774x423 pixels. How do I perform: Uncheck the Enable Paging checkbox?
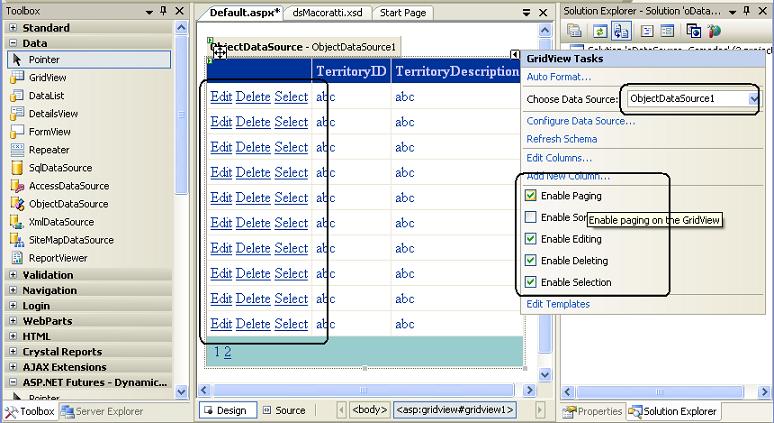(x=531, y=196)
